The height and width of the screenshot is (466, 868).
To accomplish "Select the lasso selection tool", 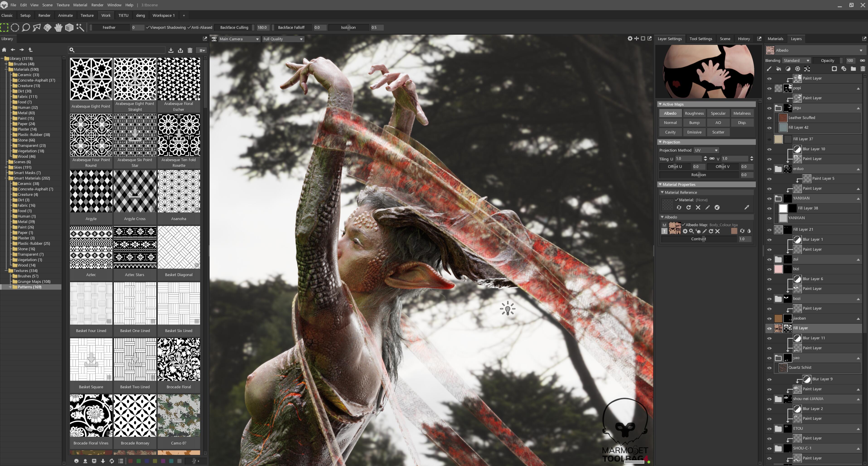I will point(26,27).
